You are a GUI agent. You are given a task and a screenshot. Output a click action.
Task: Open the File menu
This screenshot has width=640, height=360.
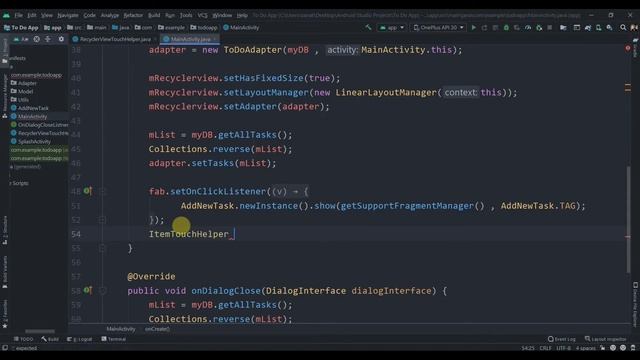18,15
